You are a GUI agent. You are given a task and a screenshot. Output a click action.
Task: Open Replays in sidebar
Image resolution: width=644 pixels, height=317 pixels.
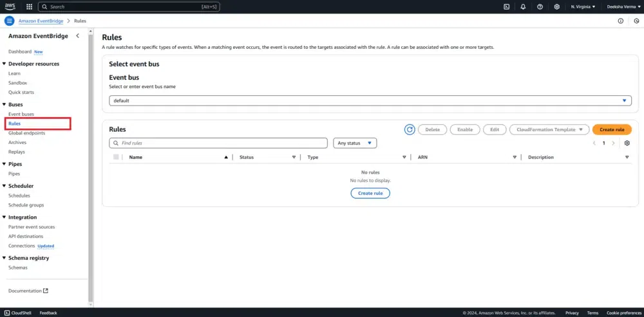(x=17, y=152)
